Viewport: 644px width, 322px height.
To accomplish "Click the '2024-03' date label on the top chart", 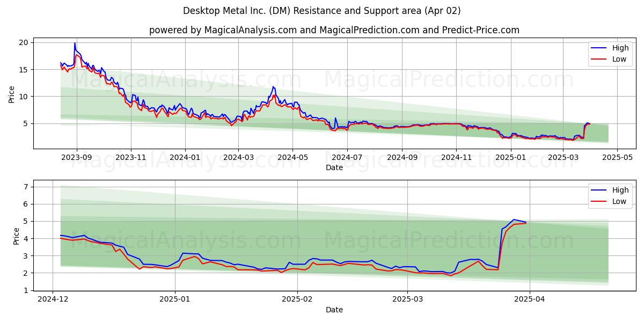I will click(238, 158).
